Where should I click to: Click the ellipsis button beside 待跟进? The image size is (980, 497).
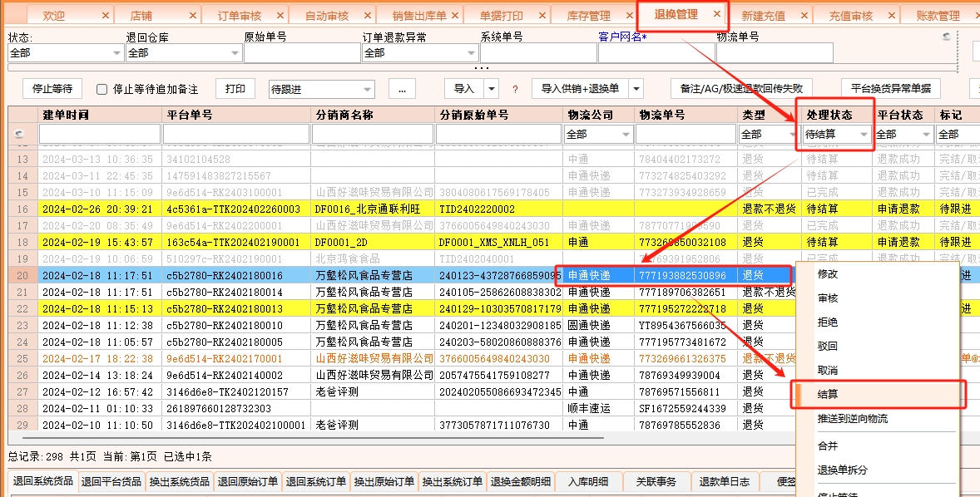pos(402,89)
